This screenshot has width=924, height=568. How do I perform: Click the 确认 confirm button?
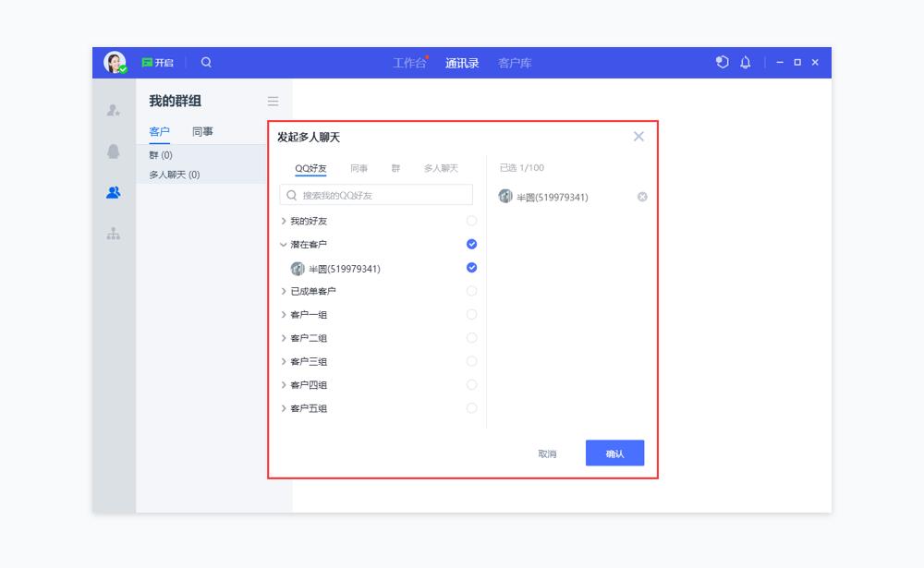point(614,453)
